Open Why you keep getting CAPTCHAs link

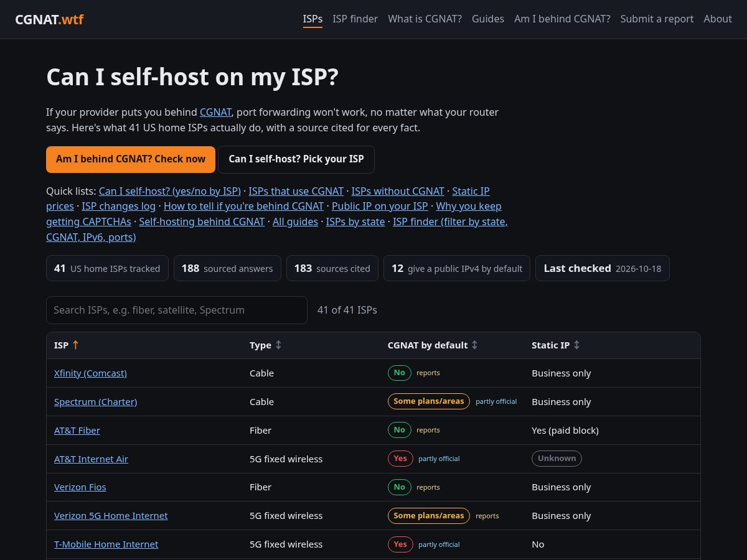469,206
